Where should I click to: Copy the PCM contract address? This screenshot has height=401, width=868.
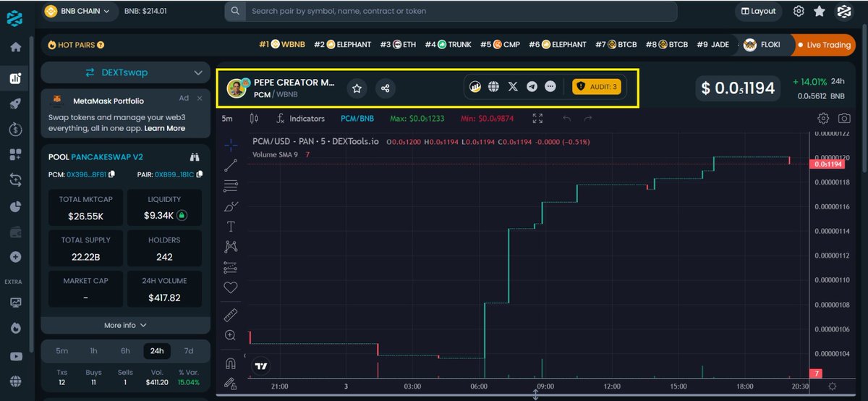pyautogui.click(x=111, y=174)
